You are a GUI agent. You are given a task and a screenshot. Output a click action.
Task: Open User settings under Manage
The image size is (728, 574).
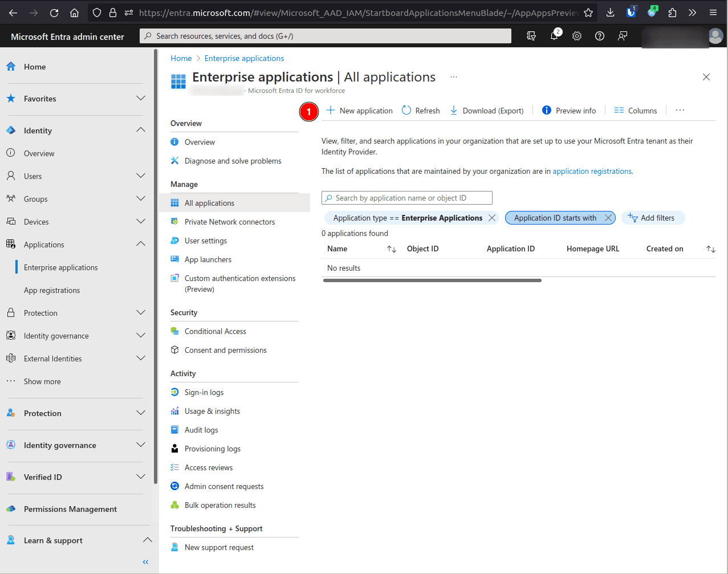[x=206, y=241]
